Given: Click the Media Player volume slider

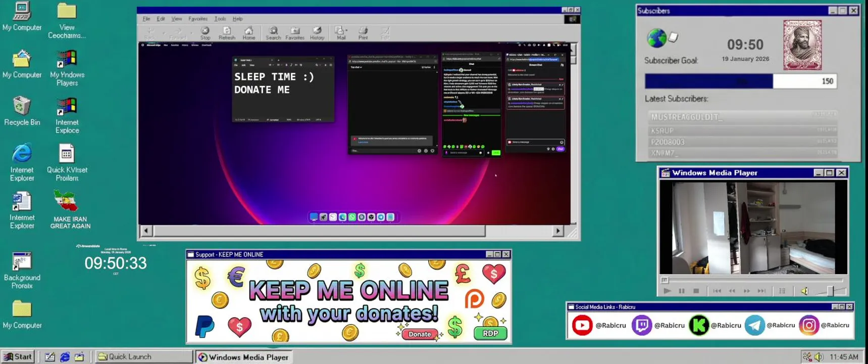Looking at the screenshot, I should 830,291.
